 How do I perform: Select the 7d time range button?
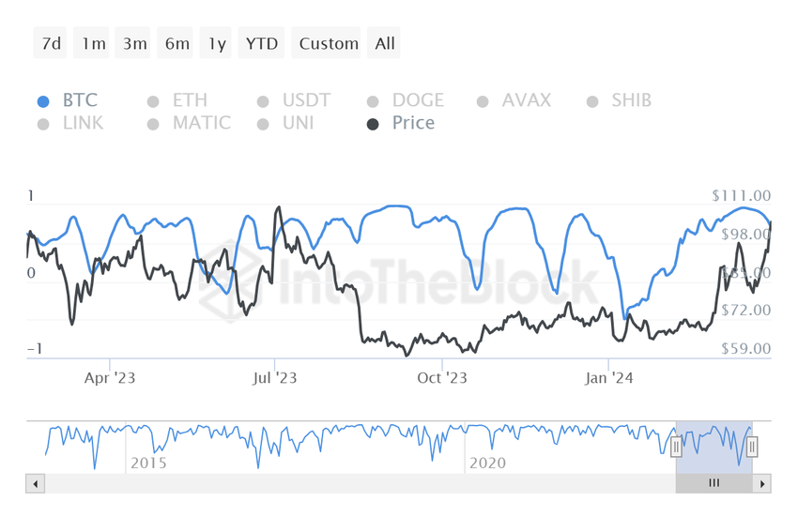(50, 43)
